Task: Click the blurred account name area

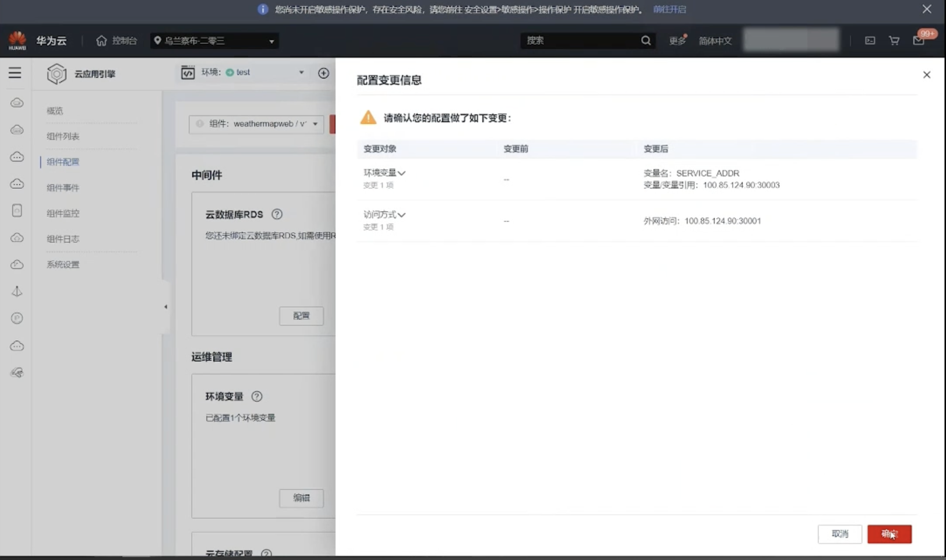Action: 791,40
